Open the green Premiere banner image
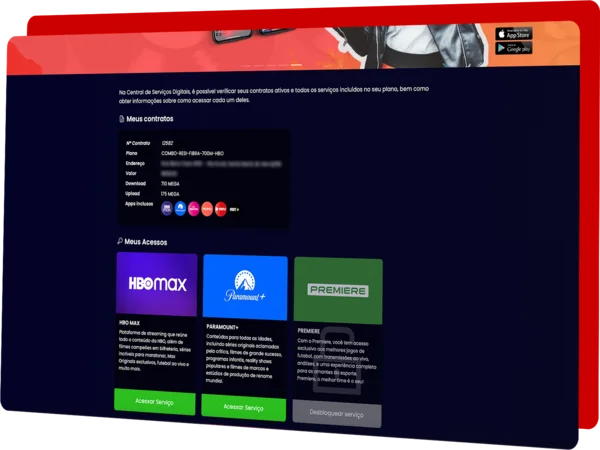The width and height of the screenshot is (600, 450). (x=338, y=290)
